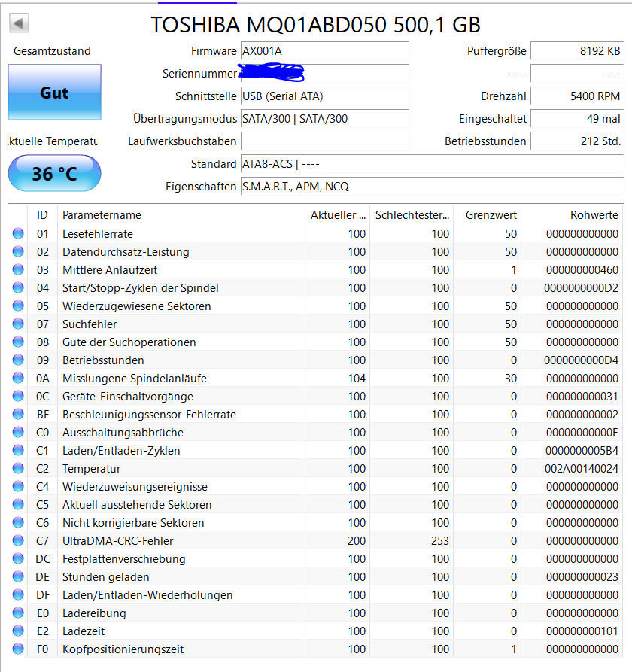Click threshold value 30 for Misslungene Spindelanläufe
The height and width of the screenshot is (672, 632).
click(510, 378)
